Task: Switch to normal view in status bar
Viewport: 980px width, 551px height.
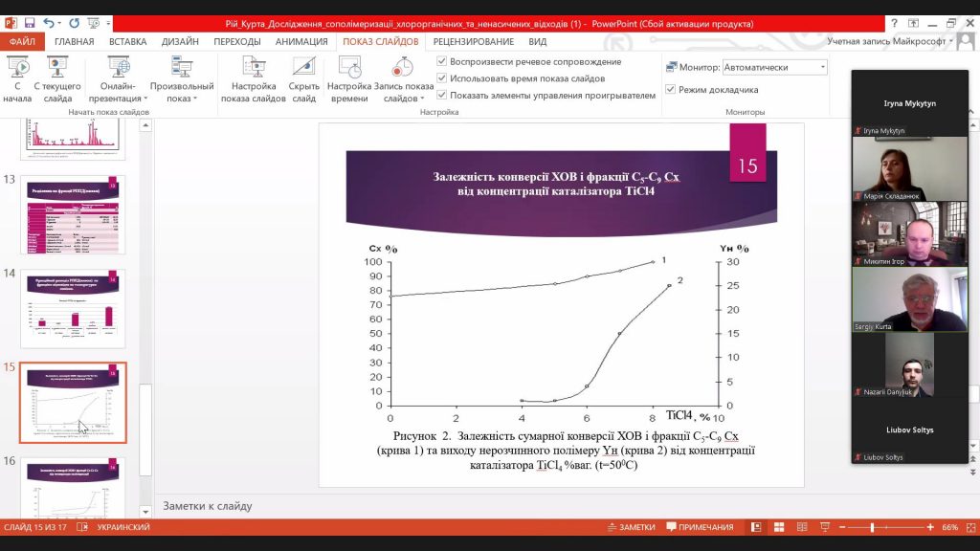Action: [756, 527]
